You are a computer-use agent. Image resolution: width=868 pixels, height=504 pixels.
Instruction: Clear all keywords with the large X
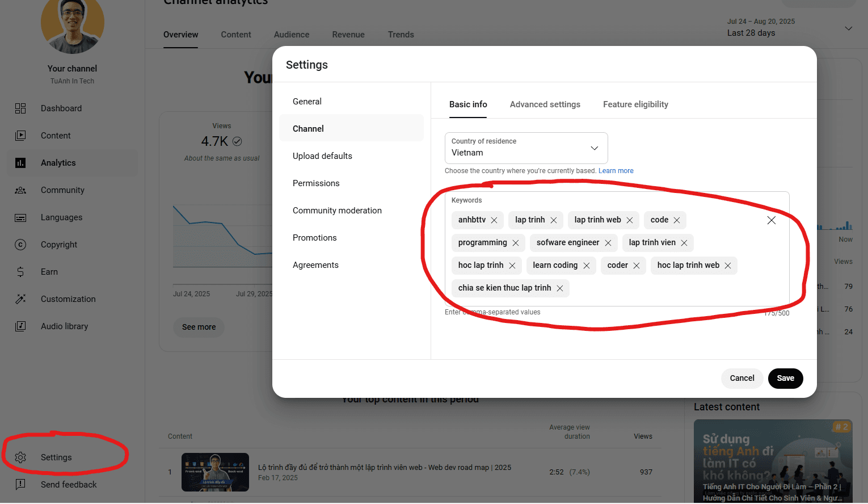[772, 220]
